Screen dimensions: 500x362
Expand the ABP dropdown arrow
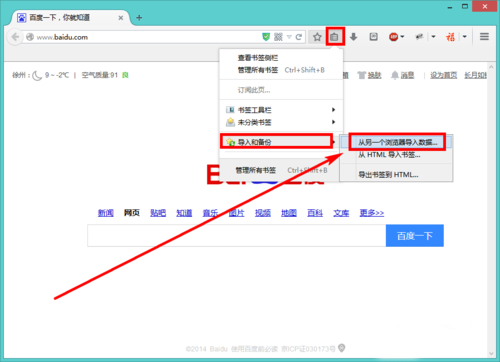402,37
